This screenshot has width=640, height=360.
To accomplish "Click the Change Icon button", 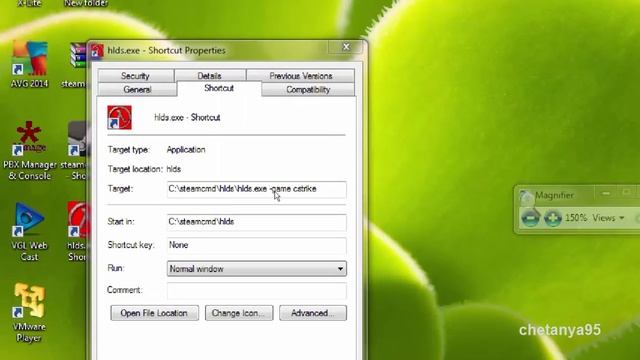I will click(239, 313).
